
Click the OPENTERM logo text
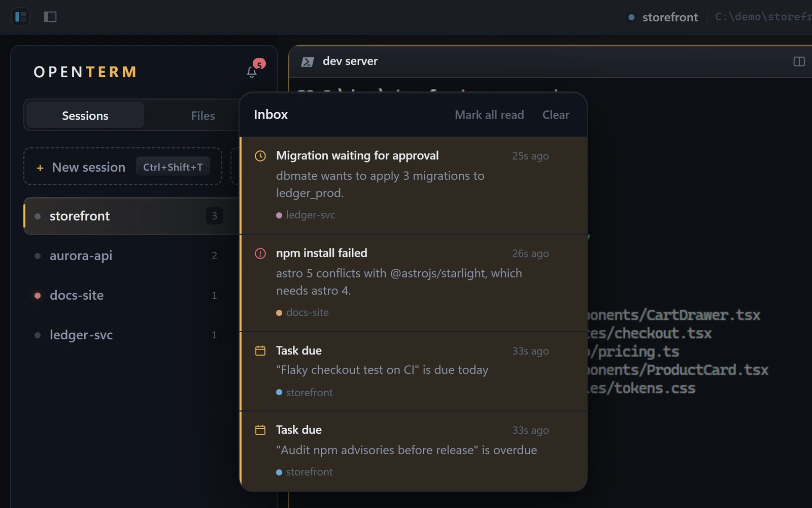pyautogui.click(x=85, y=72)
